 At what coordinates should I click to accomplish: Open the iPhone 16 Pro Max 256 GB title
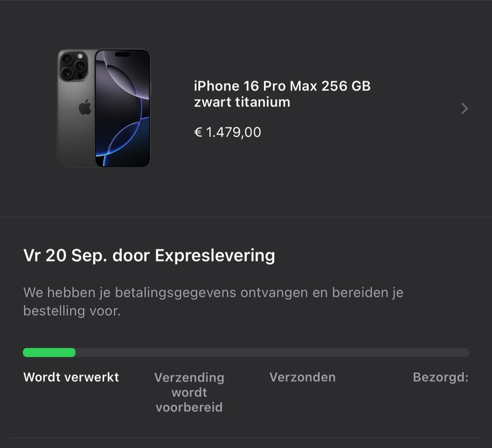(282, 86)
